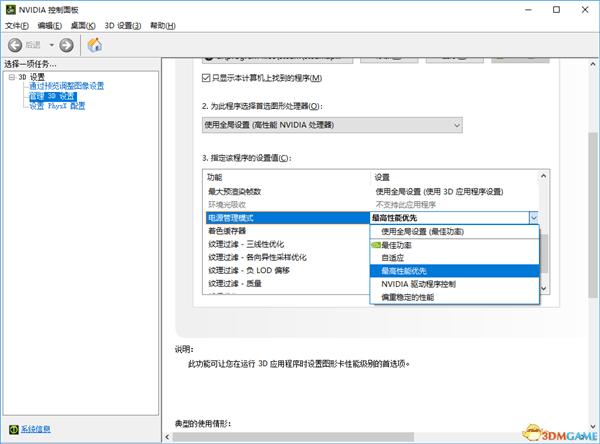Screen dimensions: 600x444
Task: Open the 编辑(E) menu
Action: click(50, 26)
